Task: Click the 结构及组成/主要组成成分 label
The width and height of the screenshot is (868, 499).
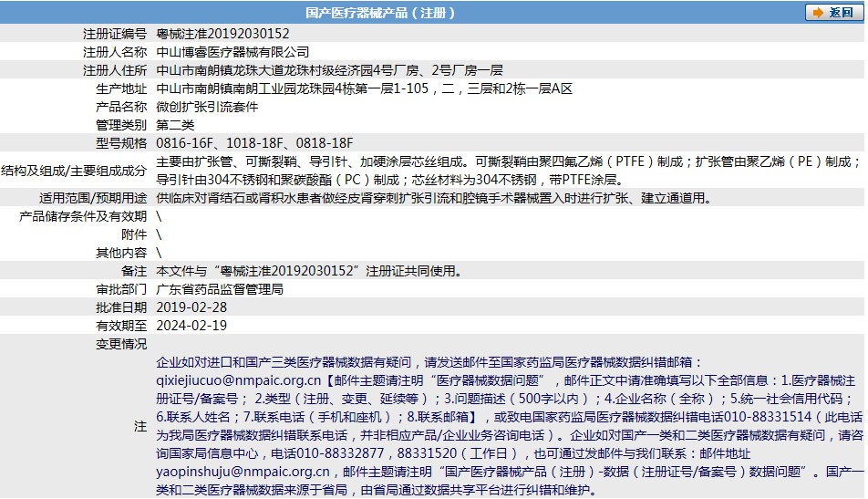Action: pos(74,171)
